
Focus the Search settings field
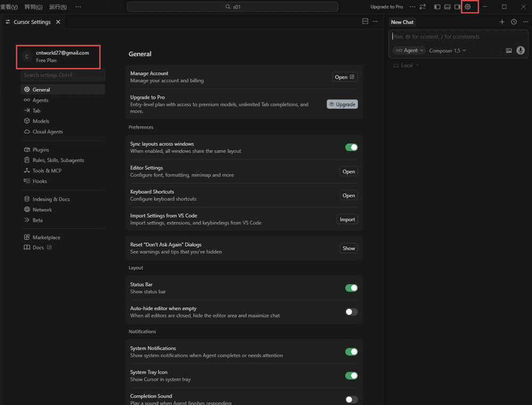[63, 75]
